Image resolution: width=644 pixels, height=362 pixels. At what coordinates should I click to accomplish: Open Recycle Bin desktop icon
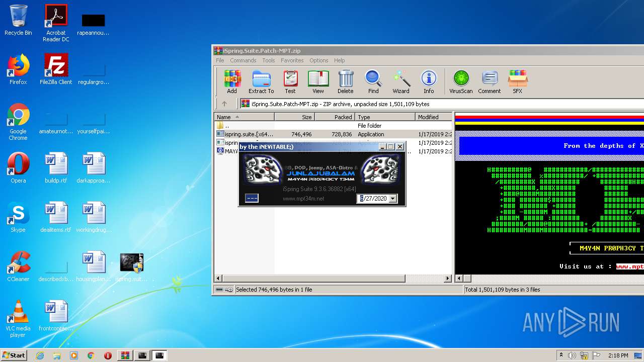[x=18, y=20]
